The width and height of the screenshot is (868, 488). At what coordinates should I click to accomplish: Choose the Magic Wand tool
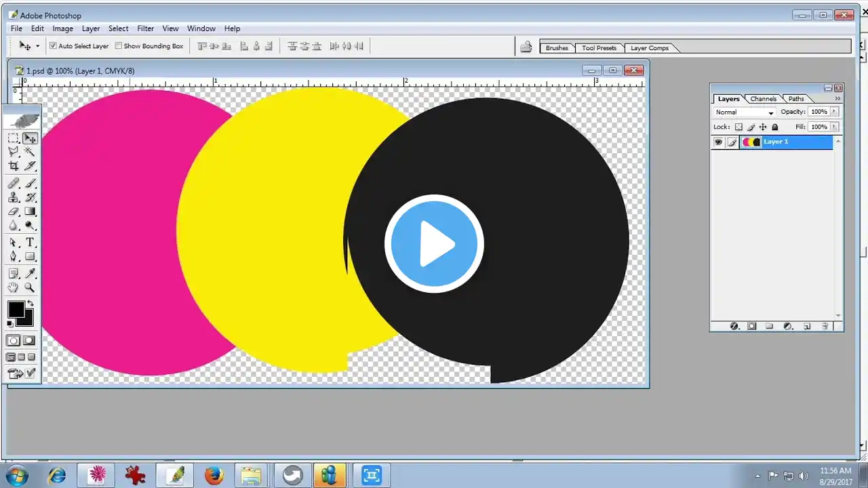(x=30, y=152)
